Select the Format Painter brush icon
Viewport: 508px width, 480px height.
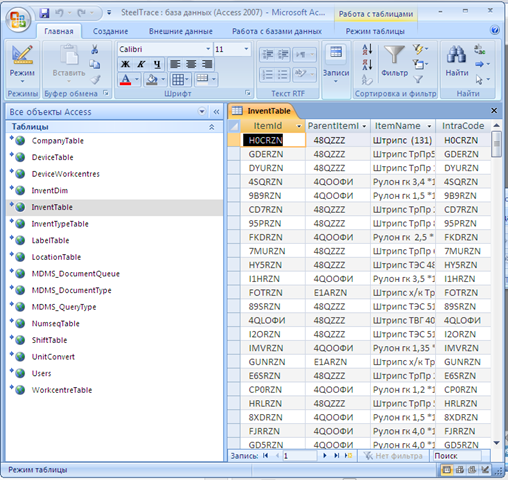click(95, 79)
